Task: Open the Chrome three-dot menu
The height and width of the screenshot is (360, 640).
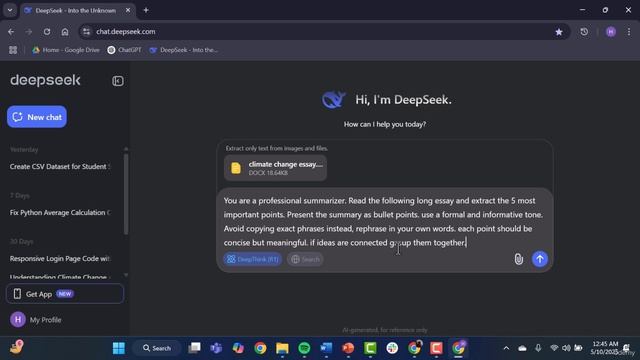Action: [x=629, y=32]
